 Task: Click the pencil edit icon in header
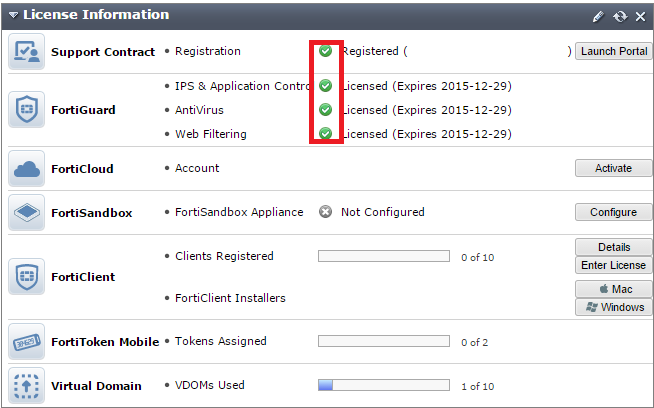(598, 16)
